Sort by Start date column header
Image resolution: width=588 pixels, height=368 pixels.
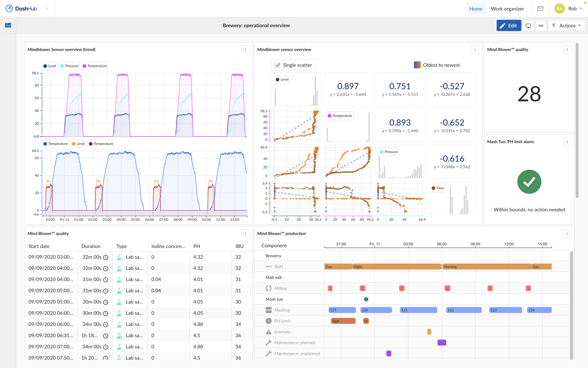(x=39, y=246)
